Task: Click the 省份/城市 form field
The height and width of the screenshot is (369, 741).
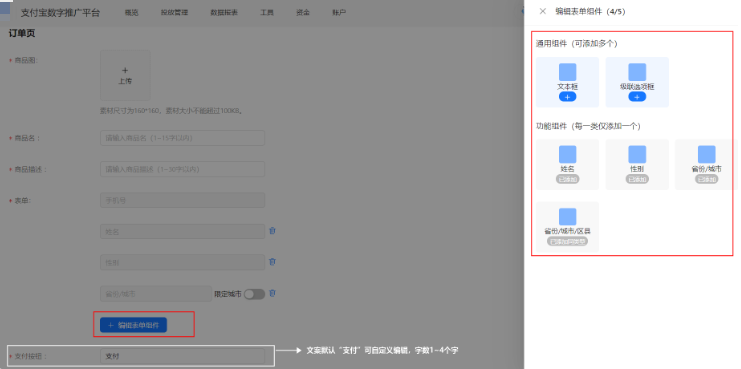Action: pyautogui.click(x=156, y=293)
